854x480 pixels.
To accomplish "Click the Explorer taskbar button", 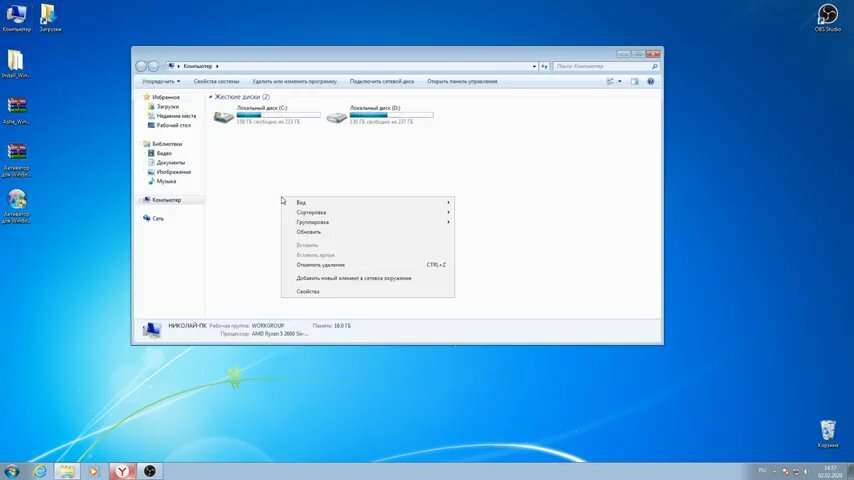I will (x=67, y=471).
